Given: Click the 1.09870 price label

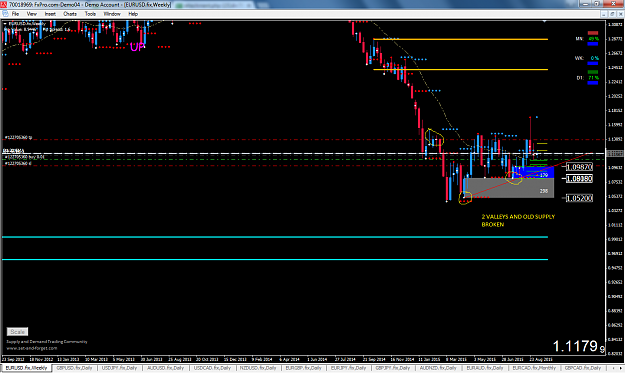Looking at the screenshot, I should point(580,167).
